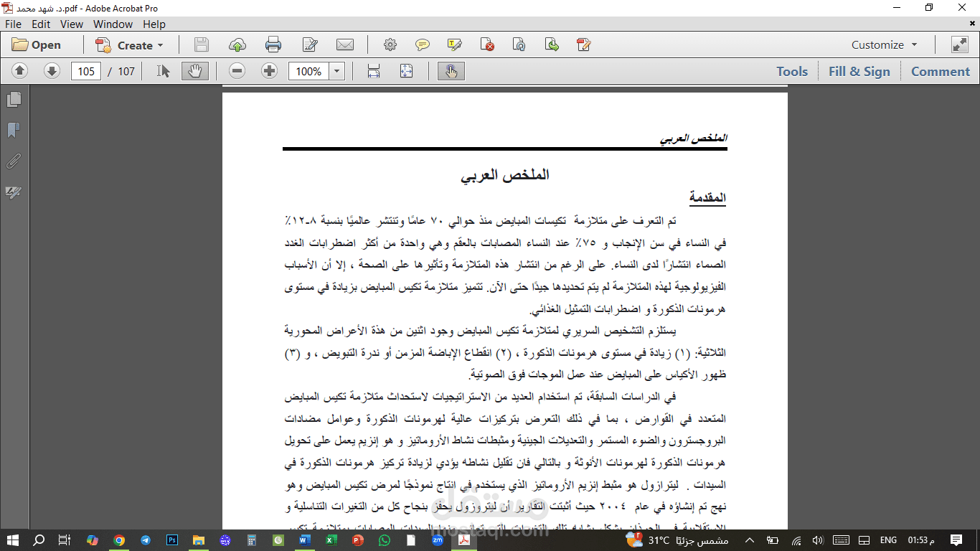Open the Window menu
This screenshot has width=980, height=551.
(113, 24)
